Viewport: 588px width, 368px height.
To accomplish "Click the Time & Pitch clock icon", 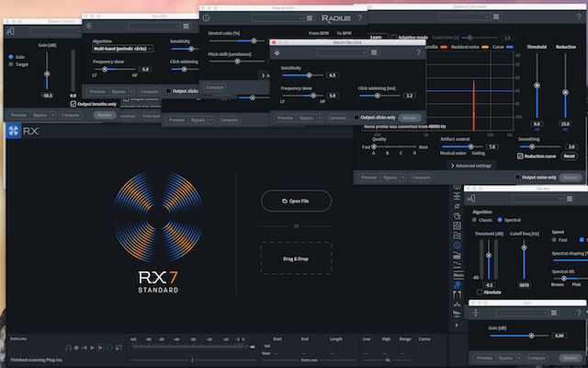I will 206,18.
